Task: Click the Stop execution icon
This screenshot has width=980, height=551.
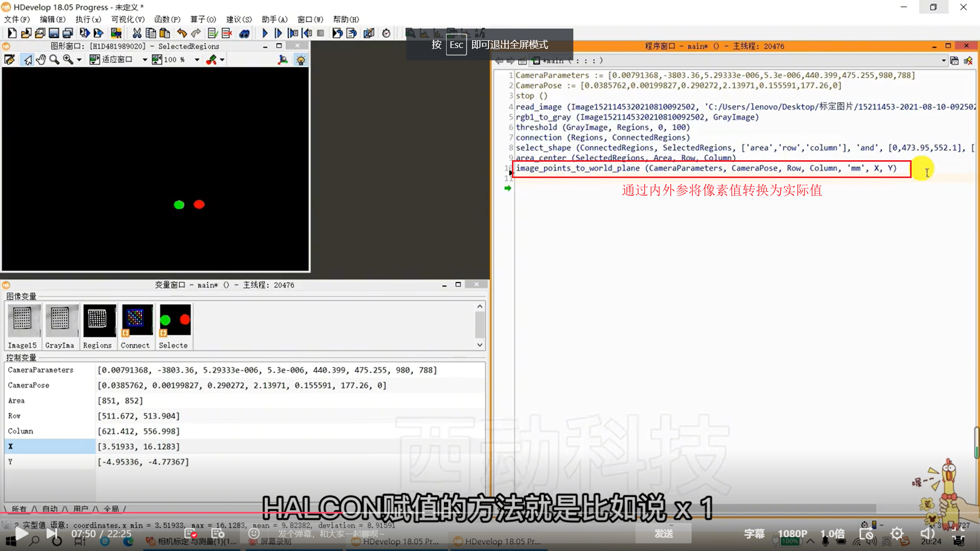Action: [321, 33]
